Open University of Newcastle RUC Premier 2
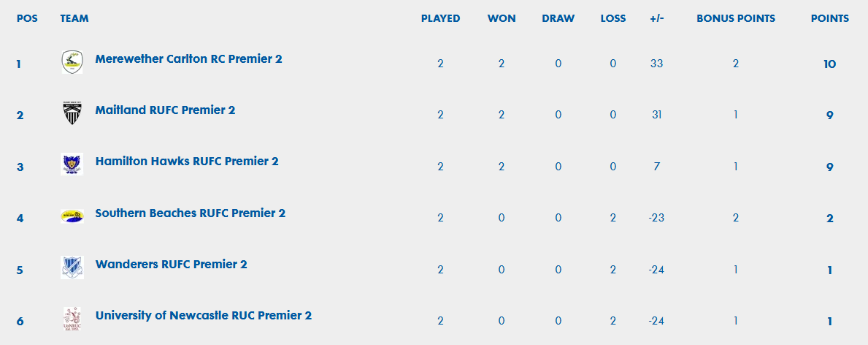The image size is (868, 345). (x=203, y=316)
